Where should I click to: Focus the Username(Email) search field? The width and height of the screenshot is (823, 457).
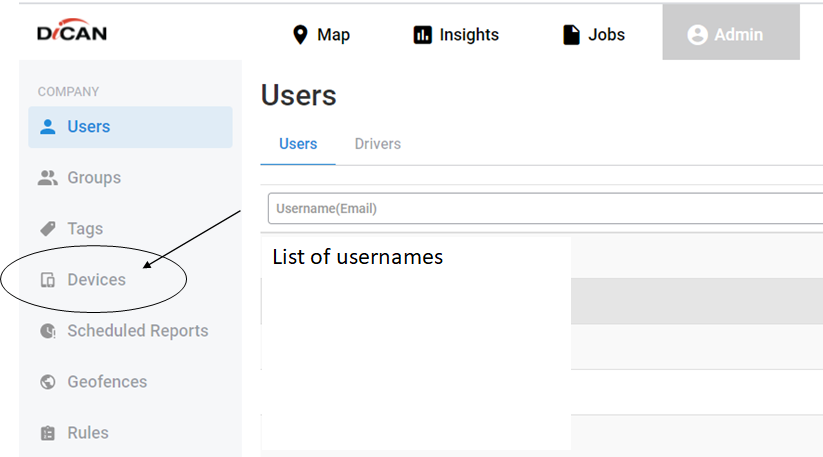(x=545, y=208)
